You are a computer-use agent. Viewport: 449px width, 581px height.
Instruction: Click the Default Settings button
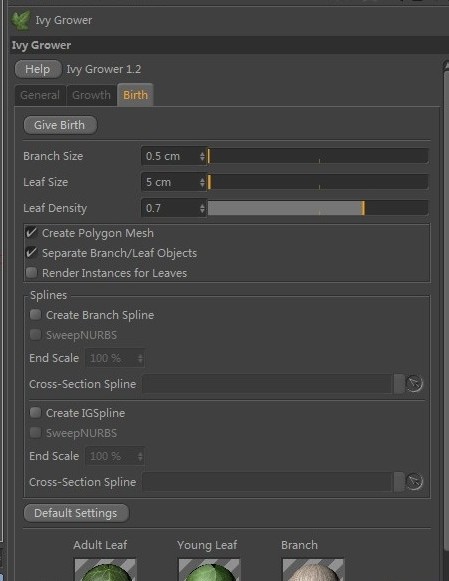(x=76, y=513)
